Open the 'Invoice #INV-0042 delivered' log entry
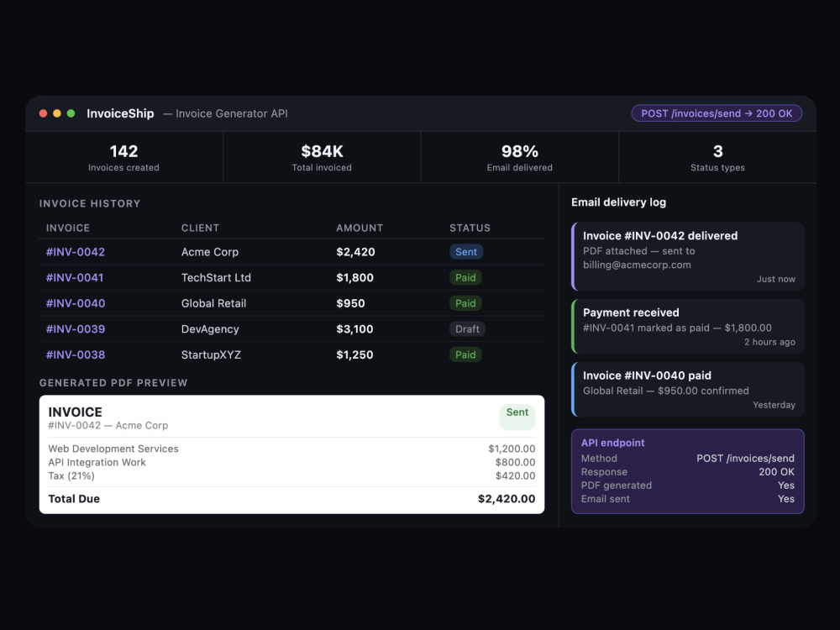 (688, 256)
